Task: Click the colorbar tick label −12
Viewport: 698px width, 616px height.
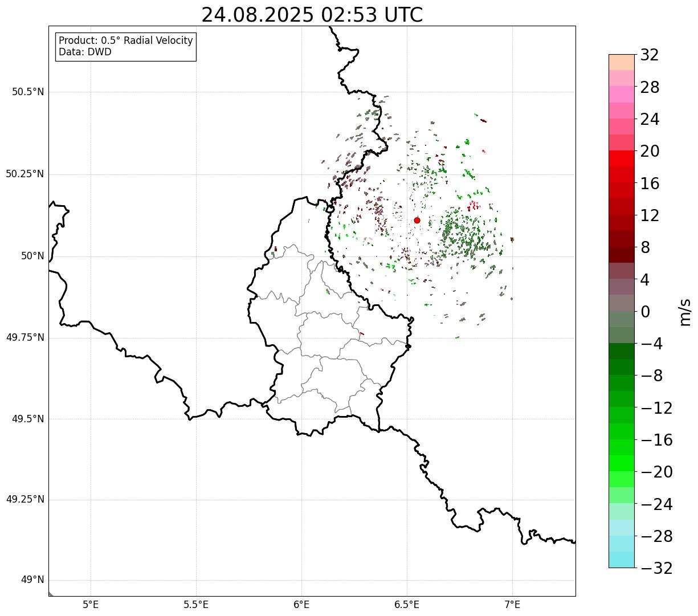Action: (x=656, y=408)
